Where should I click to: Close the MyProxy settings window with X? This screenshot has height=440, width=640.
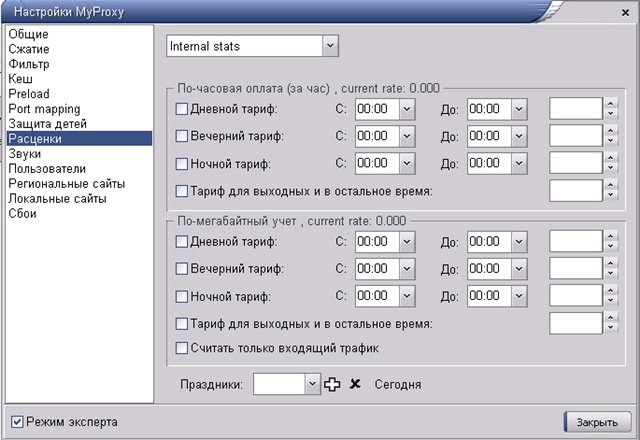(625, 13)
